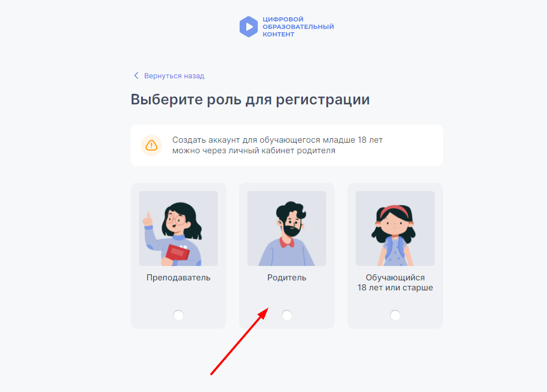The width and height of the screenshot is (547, 392).
Task: Click the Цифровой образовательный контент logo text
Action: [299, 27]
